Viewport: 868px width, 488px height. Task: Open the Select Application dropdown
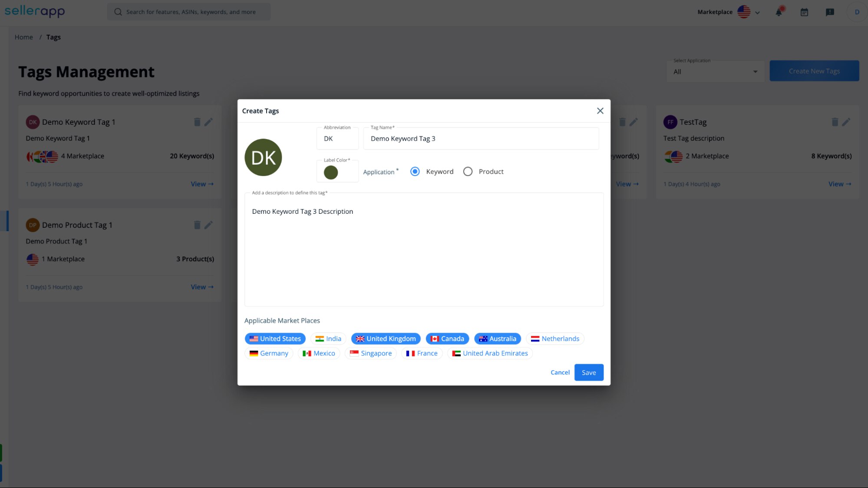coord(715,72)
